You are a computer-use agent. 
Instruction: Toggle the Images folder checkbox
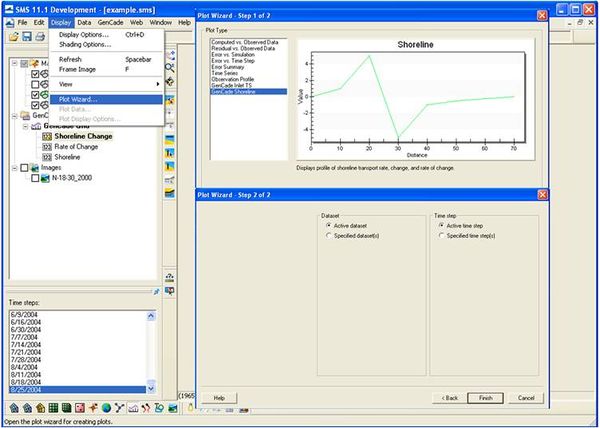[x=24, y=168]
